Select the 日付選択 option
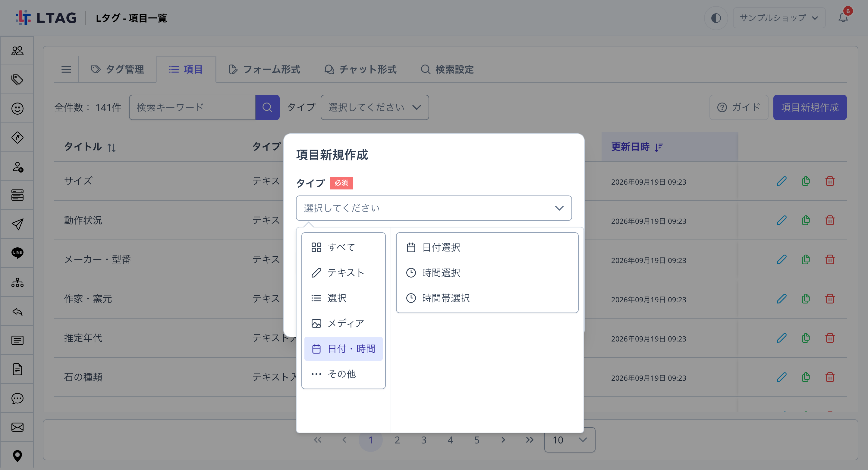Viewport: 868px width, 470px height. click(487, 247)
